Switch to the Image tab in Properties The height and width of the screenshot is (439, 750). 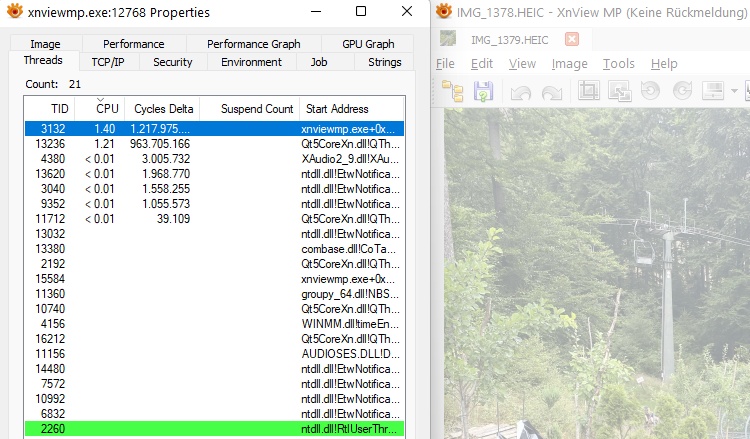(45, 44)
